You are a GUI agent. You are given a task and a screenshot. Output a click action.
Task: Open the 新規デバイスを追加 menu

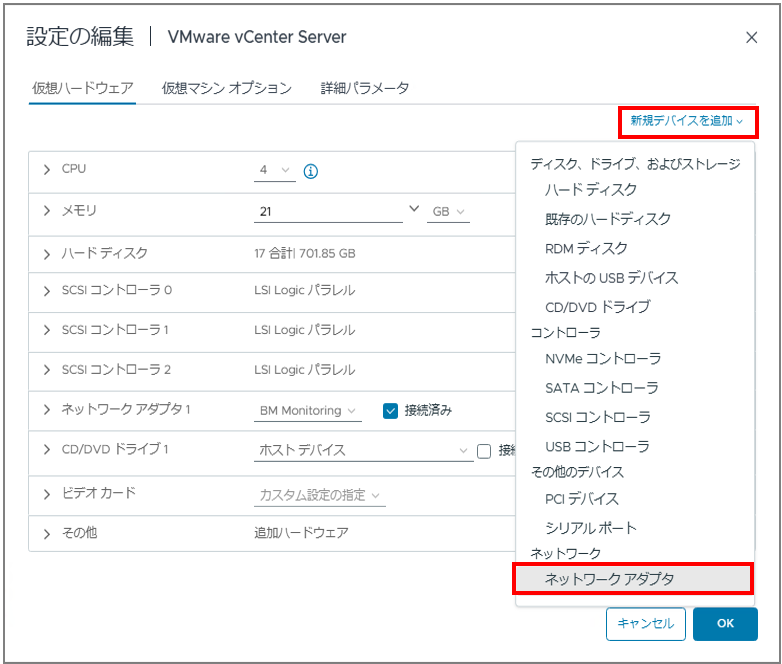click(x=687, y=121)
